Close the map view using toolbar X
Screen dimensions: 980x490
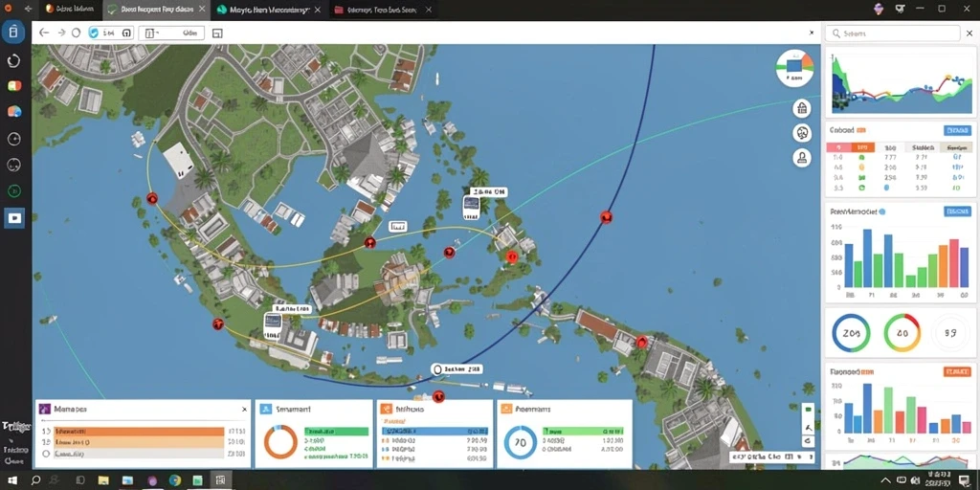(x=812, y=33)
